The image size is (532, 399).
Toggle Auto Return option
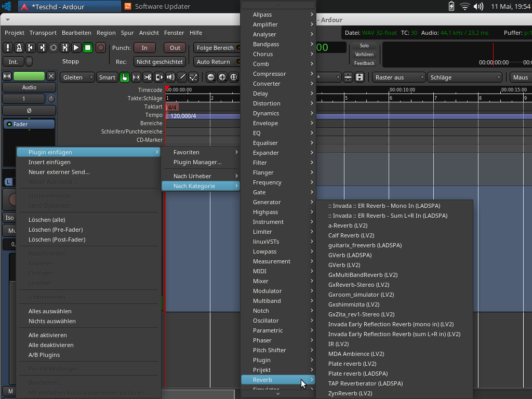pos(217,62)
